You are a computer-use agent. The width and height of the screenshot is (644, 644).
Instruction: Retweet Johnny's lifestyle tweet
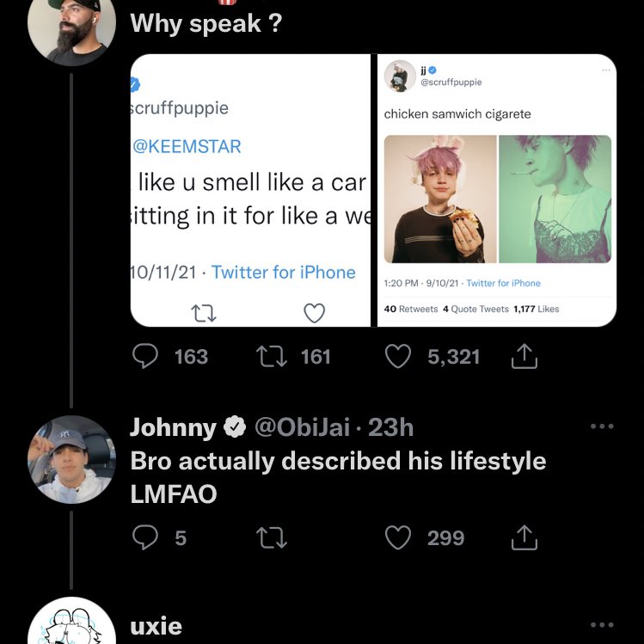point(272,538)
